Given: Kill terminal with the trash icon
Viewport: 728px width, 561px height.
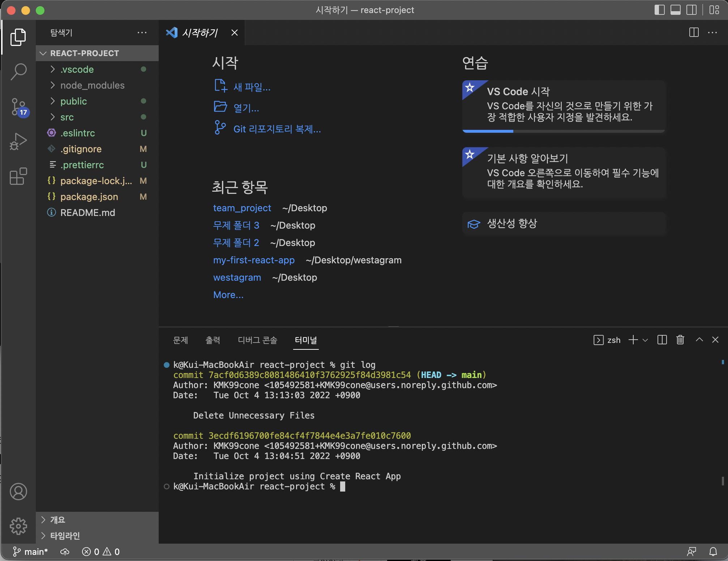Looking at the screenshot, I should (680, 340).
